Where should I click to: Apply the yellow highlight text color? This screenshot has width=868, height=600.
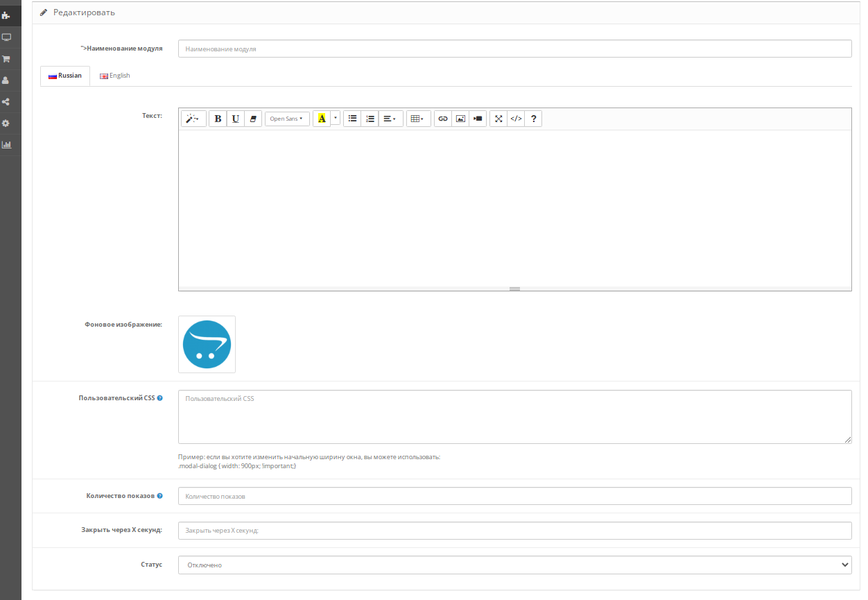pos(321,119)
